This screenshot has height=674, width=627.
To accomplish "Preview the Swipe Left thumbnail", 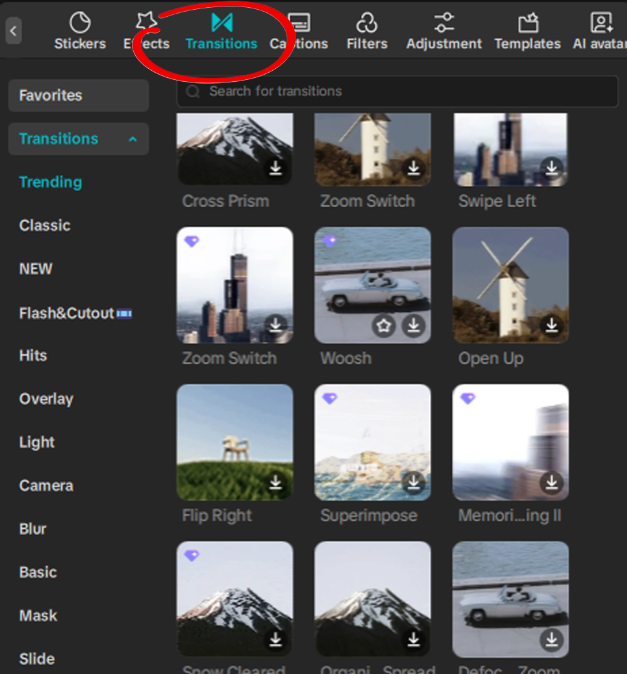I will (511, 149).
